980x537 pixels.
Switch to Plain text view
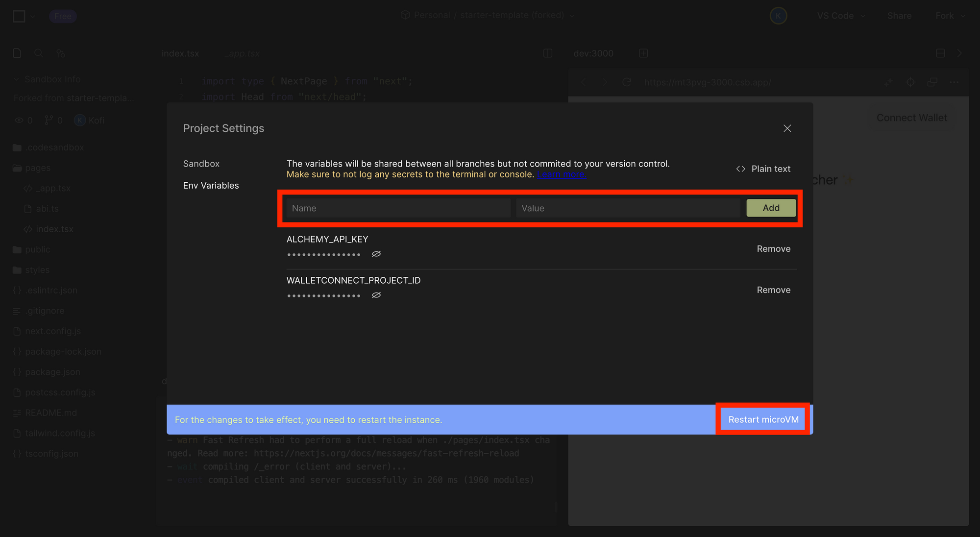click(763, 169)
